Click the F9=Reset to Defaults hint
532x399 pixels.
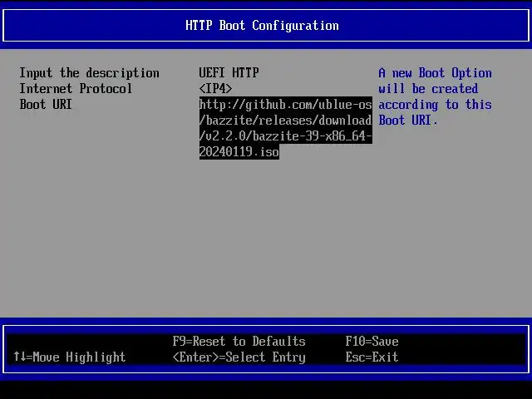(x=239, y=342)
